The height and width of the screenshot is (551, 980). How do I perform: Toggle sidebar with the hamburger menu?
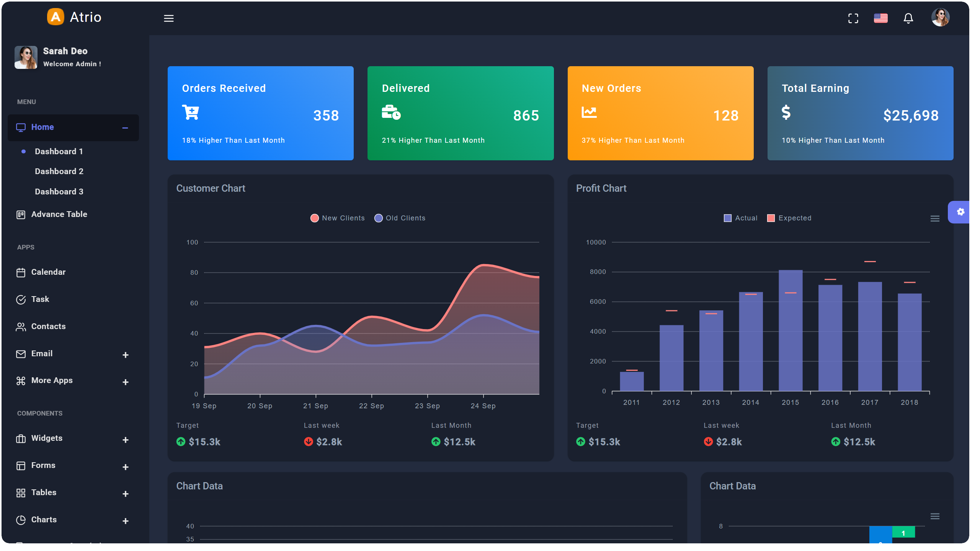tap(169, 18)
